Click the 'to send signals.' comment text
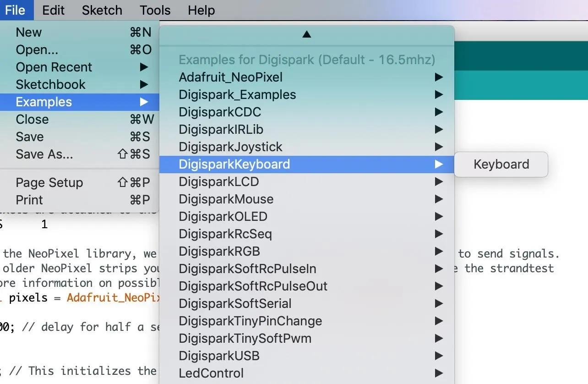 coord(509,254)
